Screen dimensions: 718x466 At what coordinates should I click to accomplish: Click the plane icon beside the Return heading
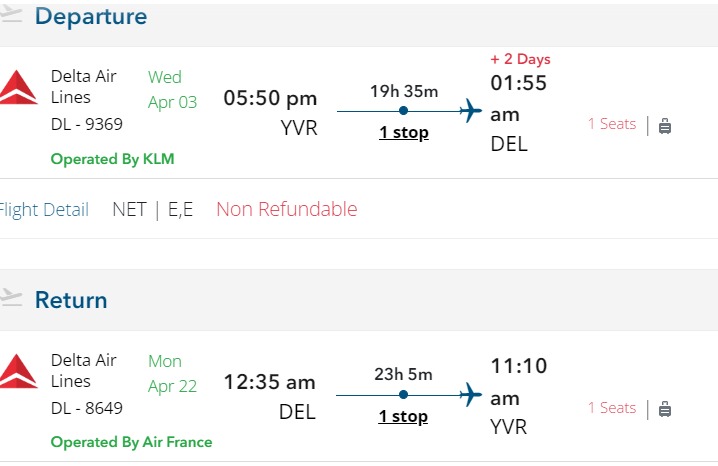click(x=11, y=298)
